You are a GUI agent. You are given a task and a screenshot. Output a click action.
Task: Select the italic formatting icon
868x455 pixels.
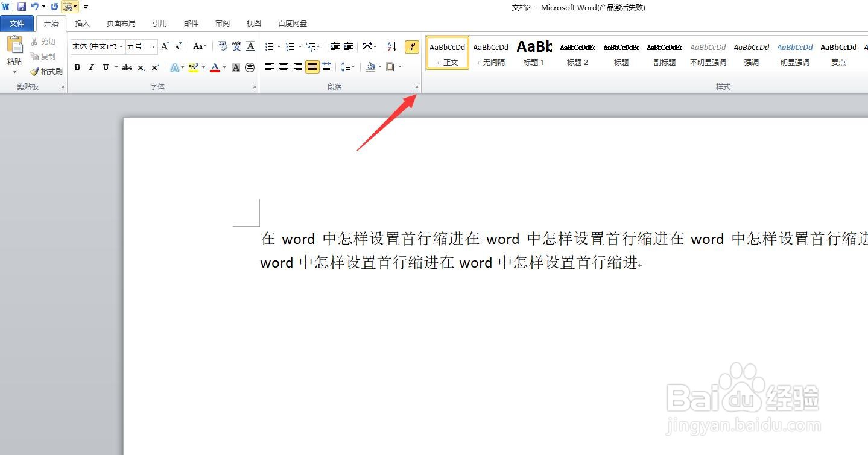point(91,67)
